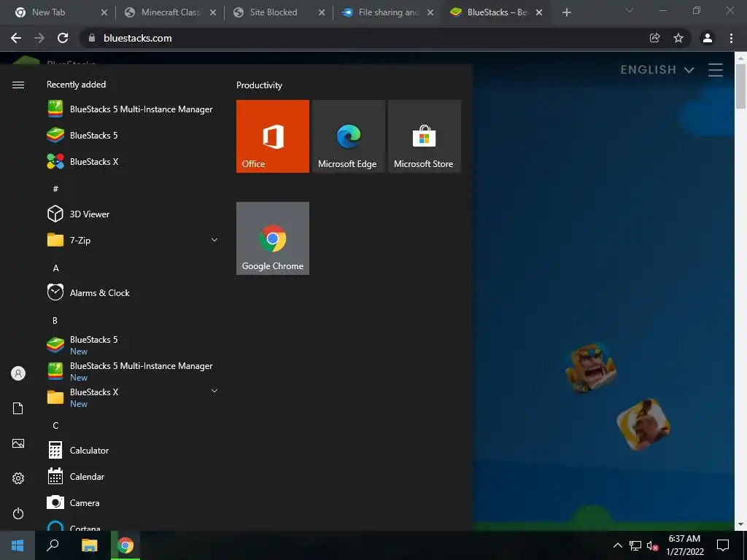747x560 pixels.
Task: Click the Office tile
Action: (x=273, y=136)
